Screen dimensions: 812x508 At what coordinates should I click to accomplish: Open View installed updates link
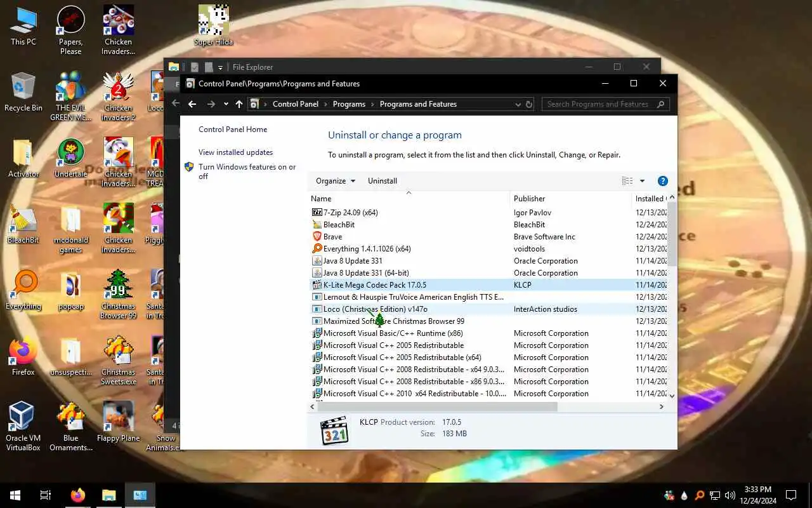tap(235, 152)
